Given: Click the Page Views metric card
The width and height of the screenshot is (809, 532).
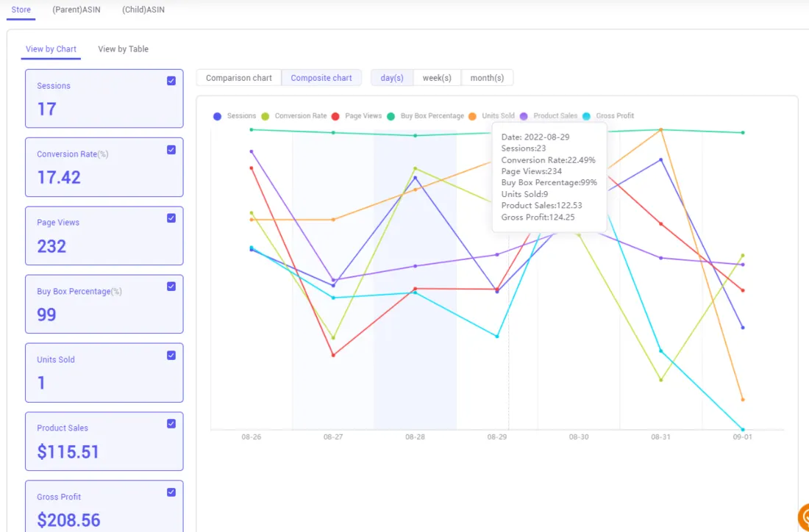Looking at the screenshot, I should click(104, 235).
